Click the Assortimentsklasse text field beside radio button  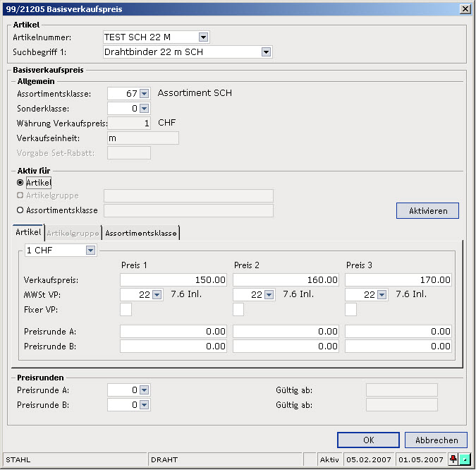pos(188,210)
